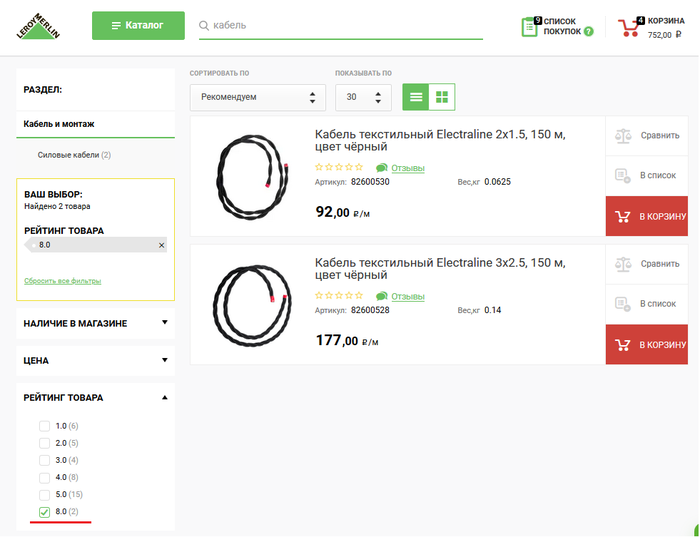The image size is (700, 537).
Task: Check the 3.0 rating checkbox
Action: tap(44, 460)
